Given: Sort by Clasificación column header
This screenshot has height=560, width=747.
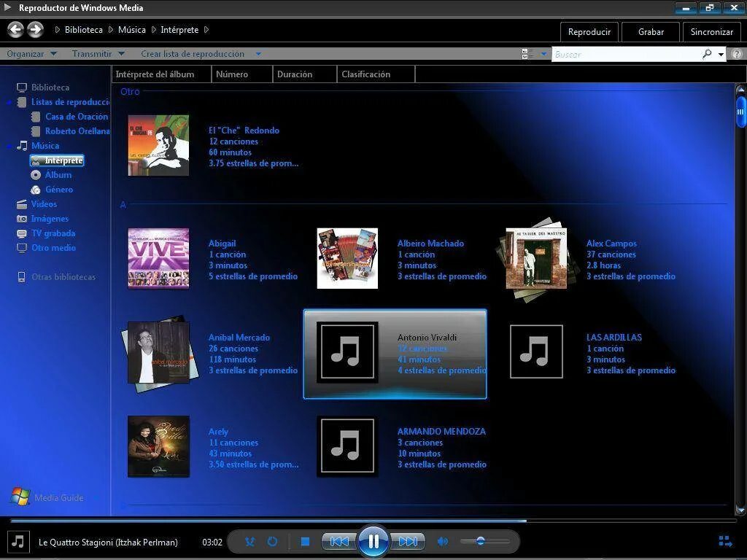Looking at the screenshot, I should [376, 74].
